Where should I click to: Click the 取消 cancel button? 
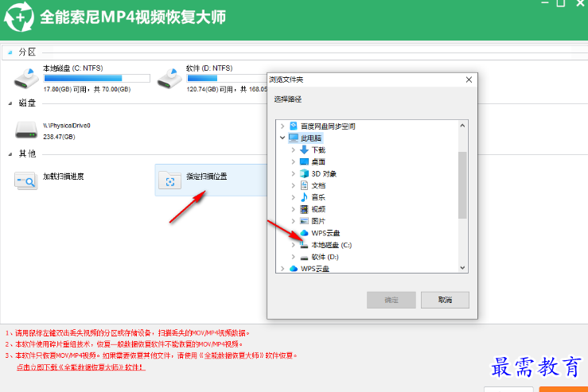pyautogui.click(x=445, y=300)
